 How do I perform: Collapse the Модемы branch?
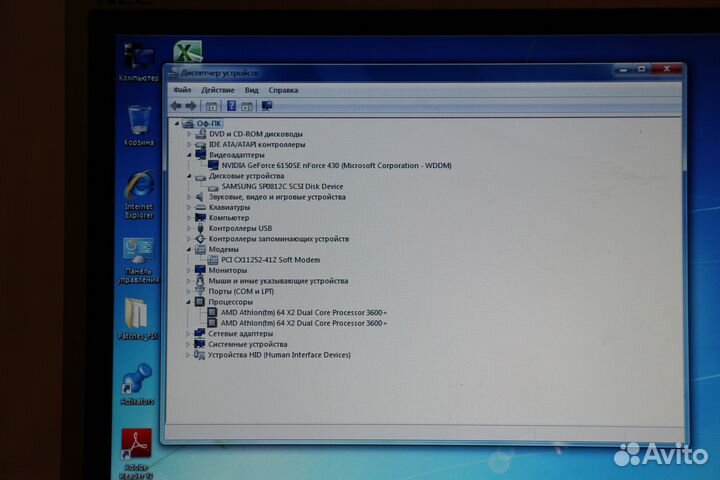[189, 249]
